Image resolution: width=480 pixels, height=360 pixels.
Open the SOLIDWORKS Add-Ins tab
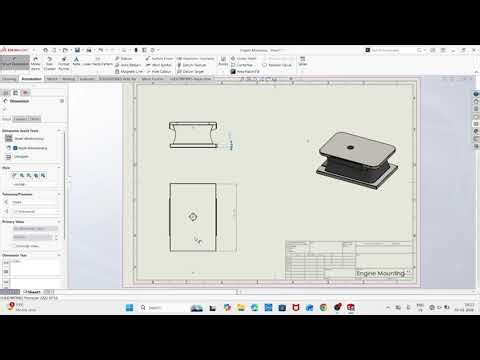118,79
